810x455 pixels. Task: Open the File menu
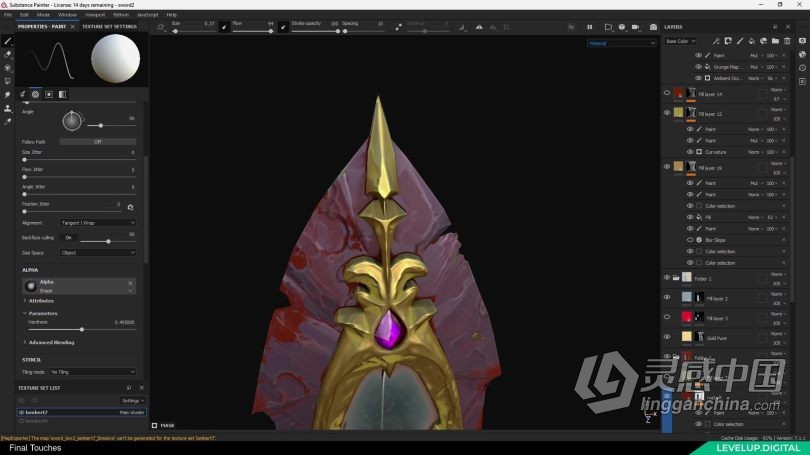8,15
